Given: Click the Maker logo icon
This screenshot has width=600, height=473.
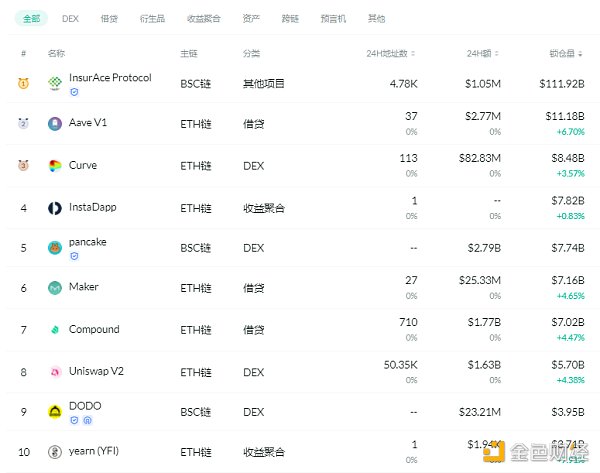Looking at the screenshot, I should 55,288.
